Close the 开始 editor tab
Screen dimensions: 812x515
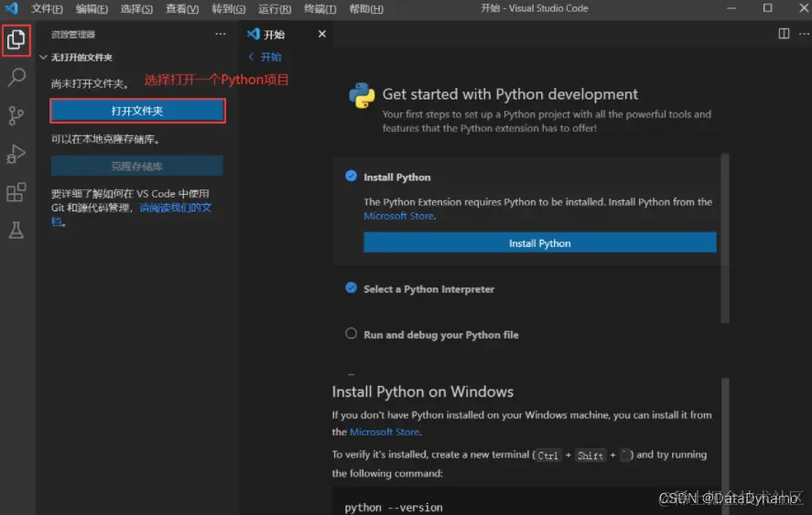click(321, 35)
